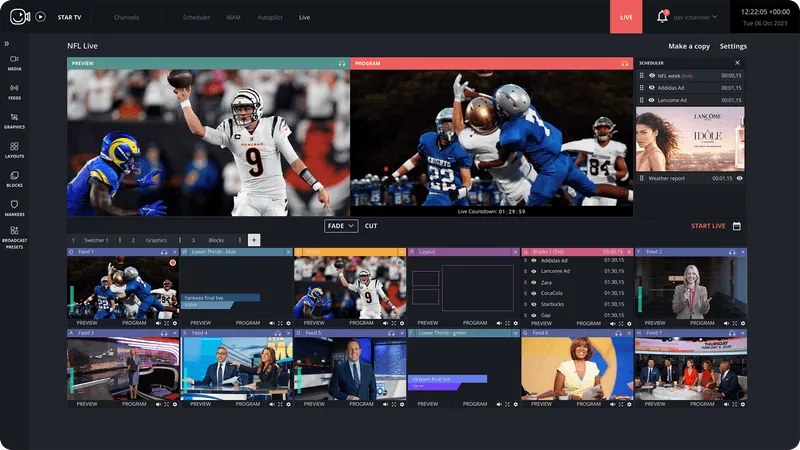Image resolution: width=800 pixels, height=450 pixels.
Task: Select the Graphics tab
Action: [156, 240]
